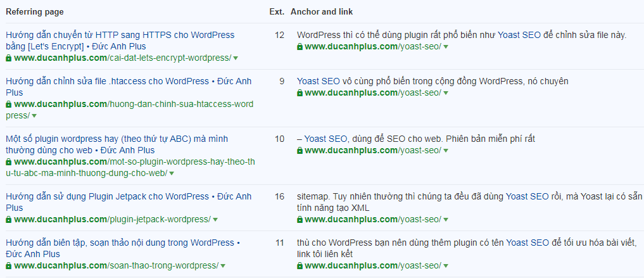Image resolution: width=644 pixels, height=278 pixels.
Task: Click Yoast SEO anchor in 'dùng để SEO cho web'
Action: point(325,139)
